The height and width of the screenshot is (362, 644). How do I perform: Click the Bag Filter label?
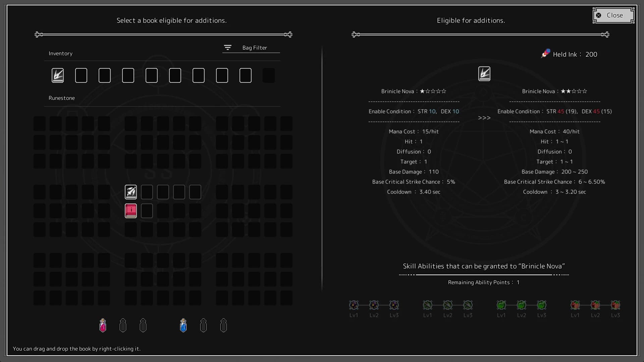[x=255, y=47]
